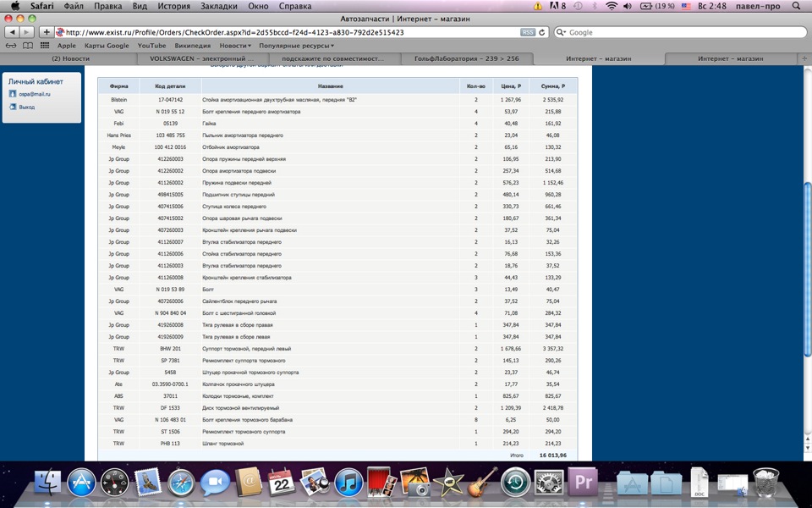This screenshot has height=508, width=812.
Task: Launch iTunes from the Dock
Action: 348,483
